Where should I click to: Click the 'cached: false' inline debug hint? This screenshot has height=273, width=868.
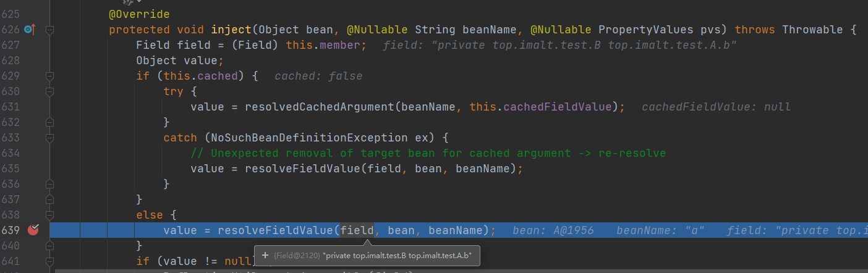318,76
